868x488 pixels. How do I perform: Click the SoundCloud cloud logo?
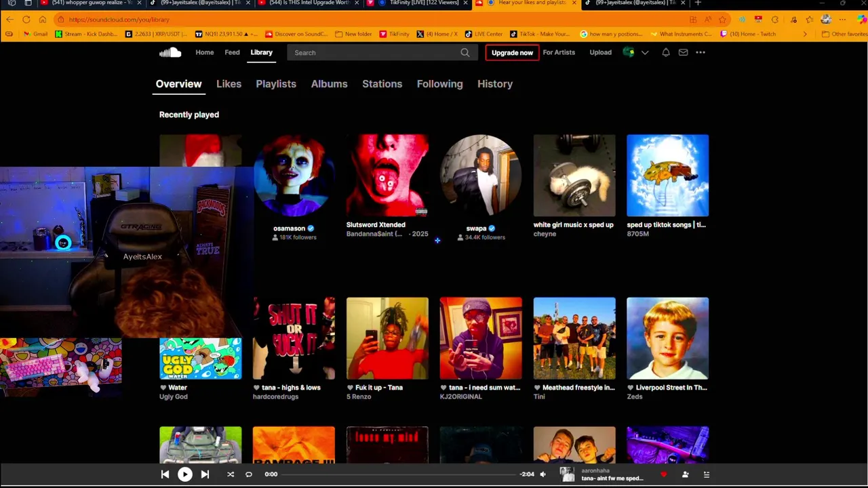pyautogui.click(x=170, y=52)
